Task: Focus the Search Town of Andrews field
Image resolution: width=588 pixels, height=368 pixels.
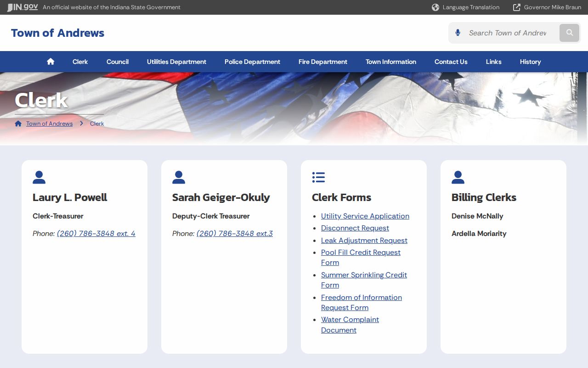Action: (x=508, y=33)
